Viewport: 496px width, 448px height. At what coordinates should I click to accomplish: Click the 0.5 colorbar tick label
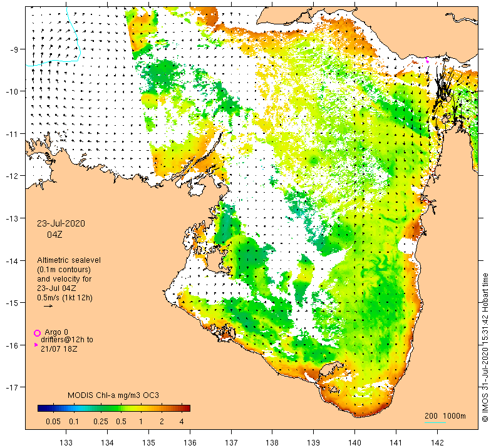point(121,422)
